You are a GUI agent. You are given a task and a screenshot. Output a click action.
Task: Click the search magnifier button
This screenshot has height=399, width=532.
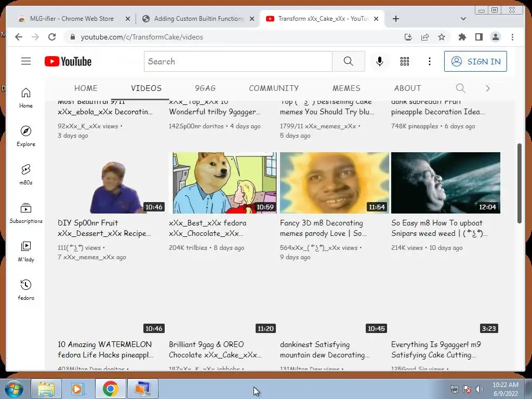pyautogui.click(x=349, y=61)
